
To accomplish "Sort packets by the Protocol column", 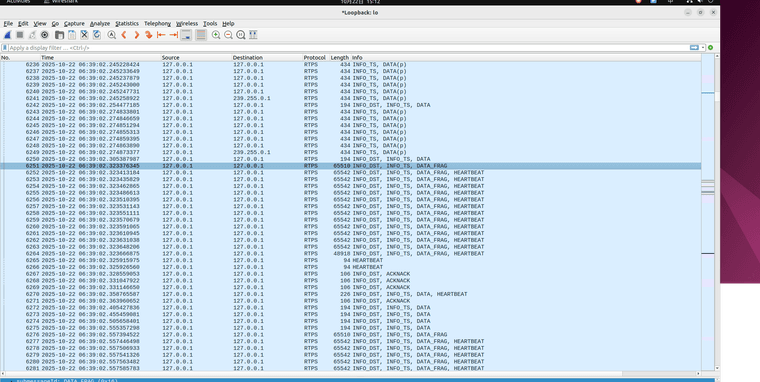I will click(316, 58).
